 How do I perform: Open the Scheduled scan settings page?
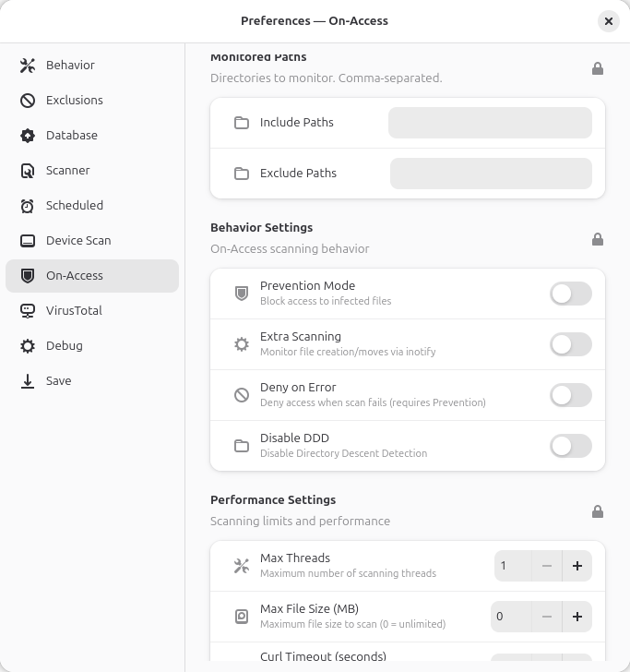coord(92,206)
